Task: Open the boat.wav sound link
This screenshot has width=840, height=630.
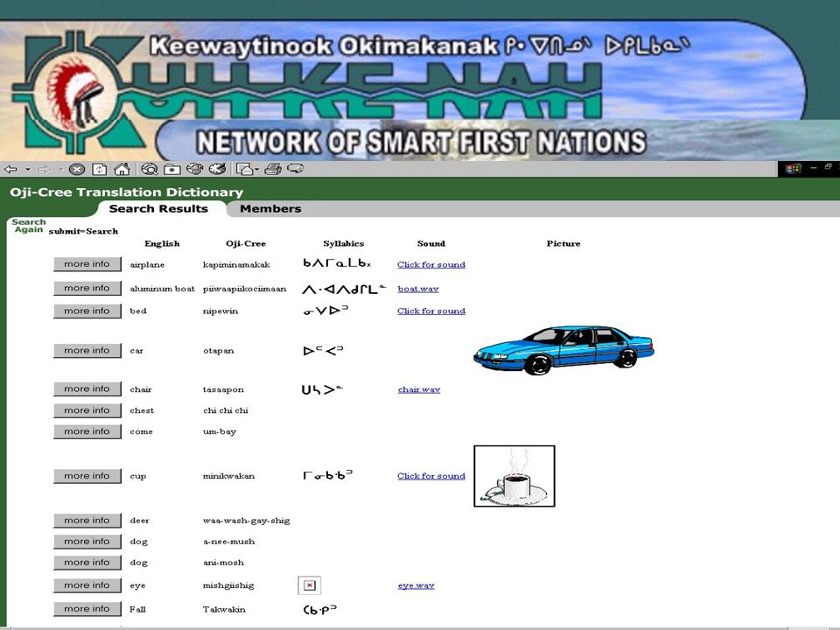Action: click(x=418, y=289)
